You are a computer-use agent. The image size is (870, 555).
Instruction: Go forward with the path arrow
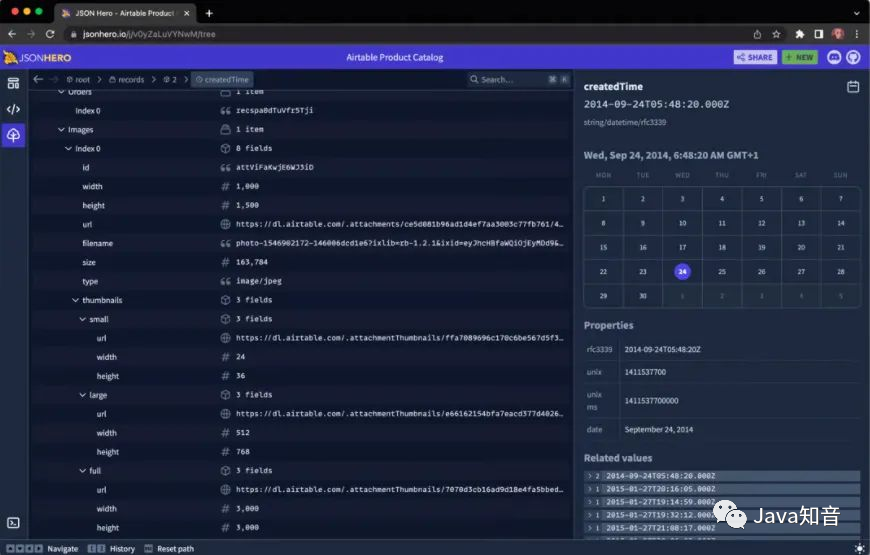point(54,79)
